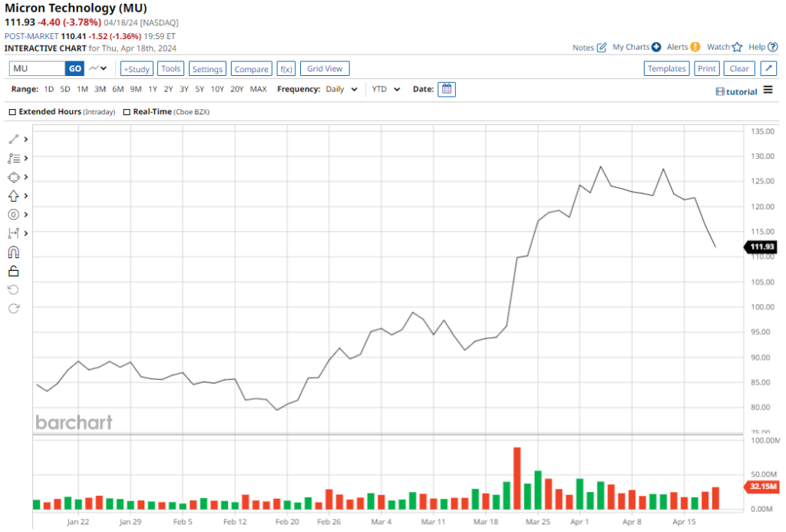Enable the magnet snap mode
Viewport: 786px width, 532px height.
(13, 253)
